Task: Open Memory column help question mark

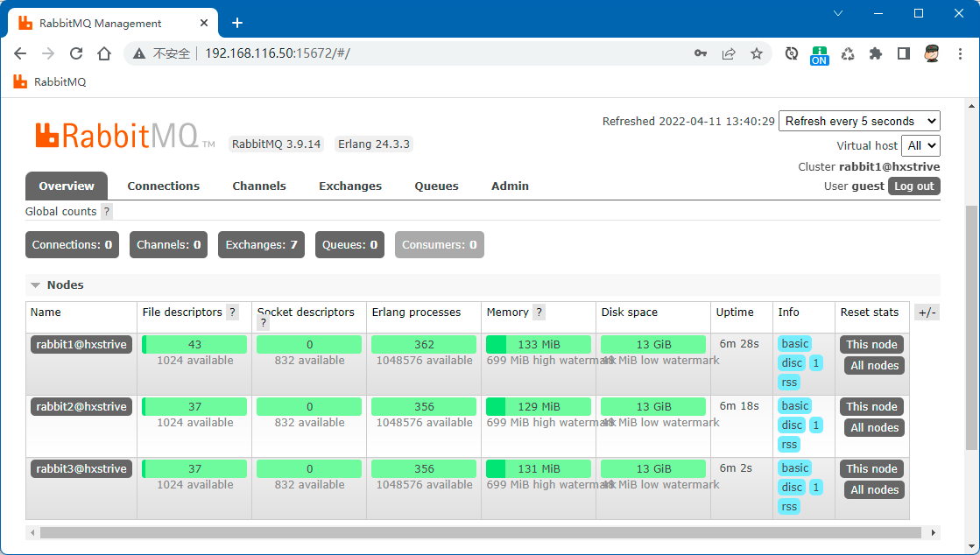Action: [x=539, y=312]
